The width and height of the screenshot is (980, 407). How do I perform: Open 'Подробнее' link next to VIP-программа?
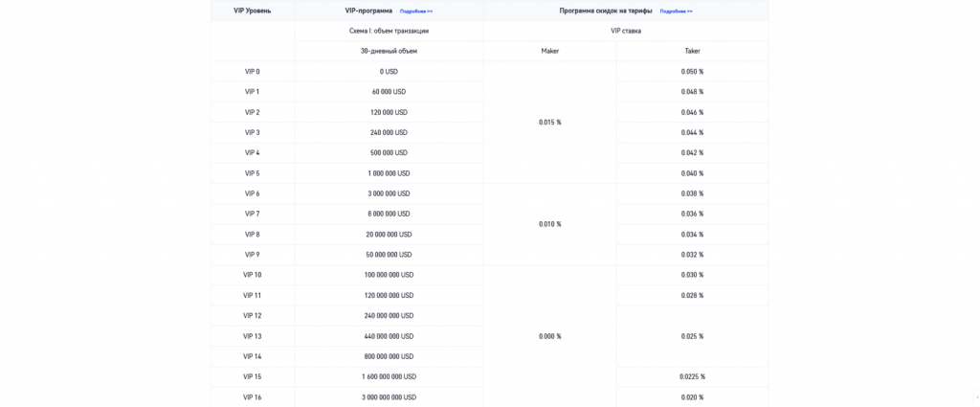416,11
